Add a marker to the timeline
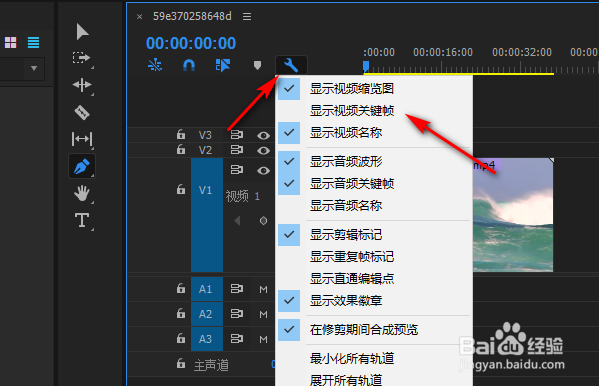Screen dimensions: 599x386 [257, 65]
